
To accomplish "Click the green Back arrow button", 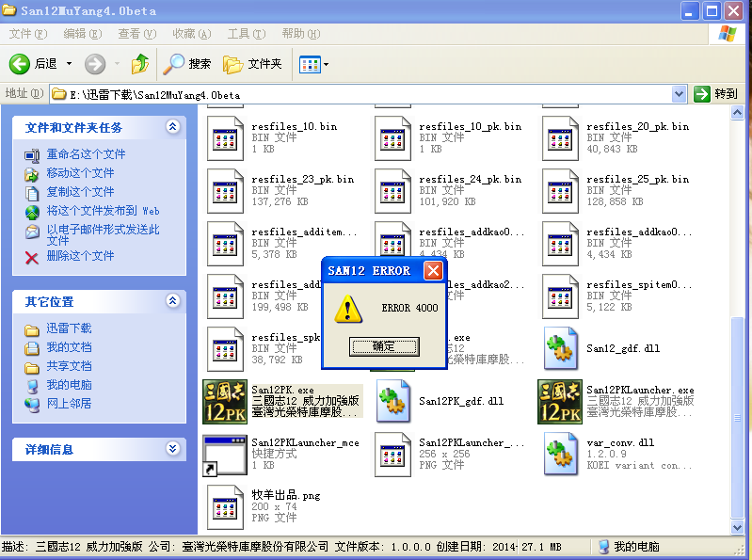I will tap(20, 64).
